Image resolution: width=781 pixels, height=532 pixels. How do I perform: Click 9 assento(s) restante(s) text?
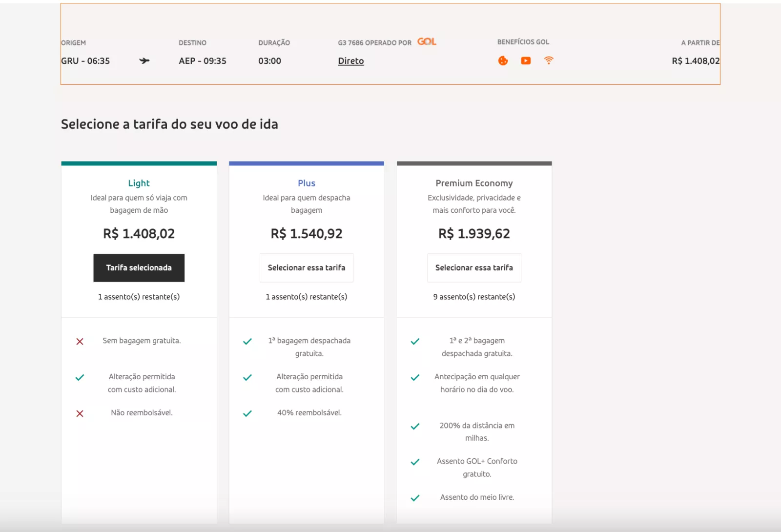click(x=474, y=297)
